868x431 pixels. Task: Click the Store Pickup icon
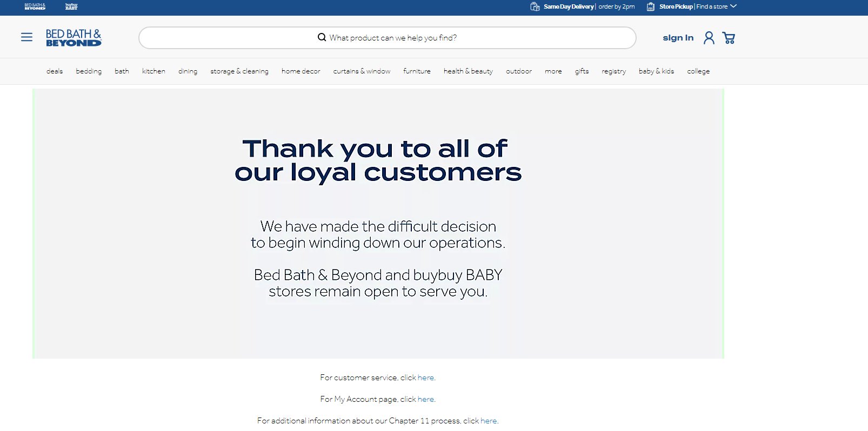(651, 6)
